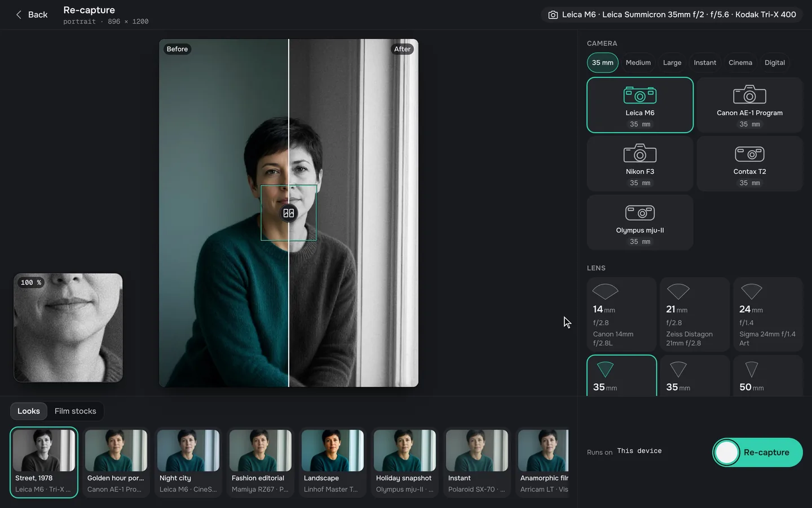The image size is (812, 508).
Task: Click the 100% zoom preview thumbnail
Action: pyautogui.click(x=68, y=328)
